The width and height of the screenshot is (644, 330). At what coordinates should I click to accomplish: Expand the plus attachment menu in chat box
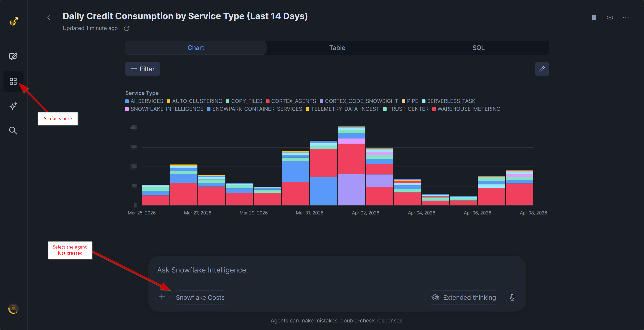pyautogui.click(x=162, y=297)
